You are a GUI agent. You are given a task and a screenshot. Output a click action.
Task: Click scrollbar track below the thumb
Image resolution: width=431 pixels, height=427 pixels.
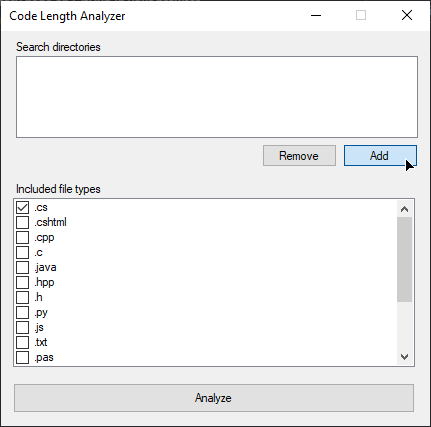pos(404,326)
